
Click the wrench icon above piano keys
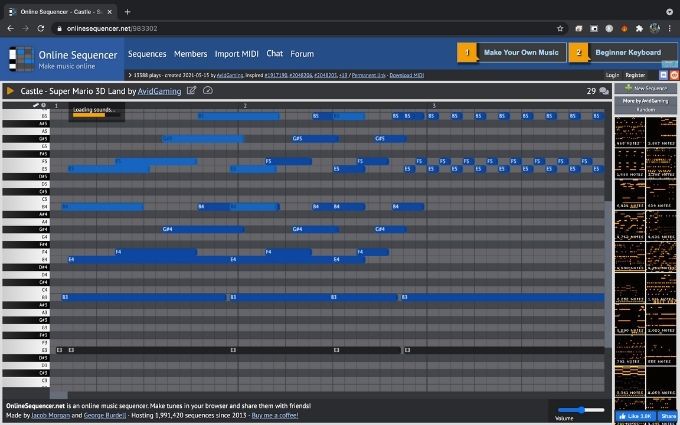[36, 105]
